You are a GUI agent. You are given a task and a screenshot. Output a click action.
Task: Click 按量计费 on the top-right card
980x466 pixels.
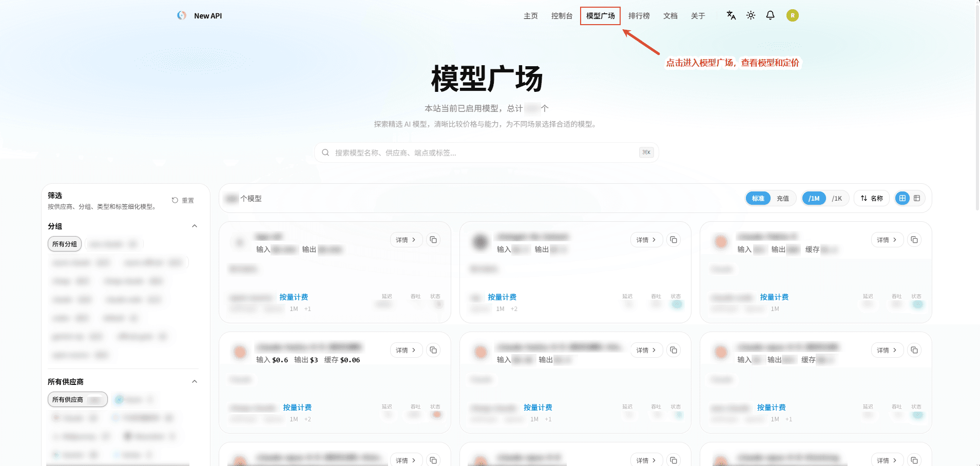click(x=774, y=297)
